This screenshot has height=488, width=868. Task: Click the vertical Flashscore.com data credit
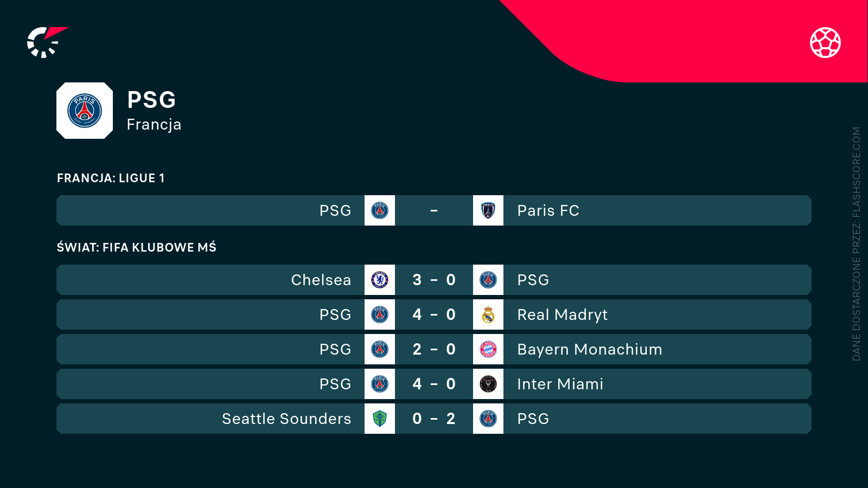pyautogui.click(x=856, y=244)
